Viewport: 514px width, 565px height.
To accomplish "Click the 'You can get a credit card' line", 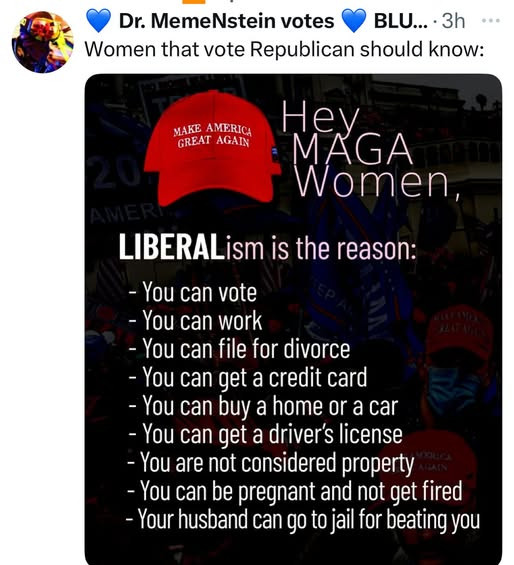I will tap(248, 378).
